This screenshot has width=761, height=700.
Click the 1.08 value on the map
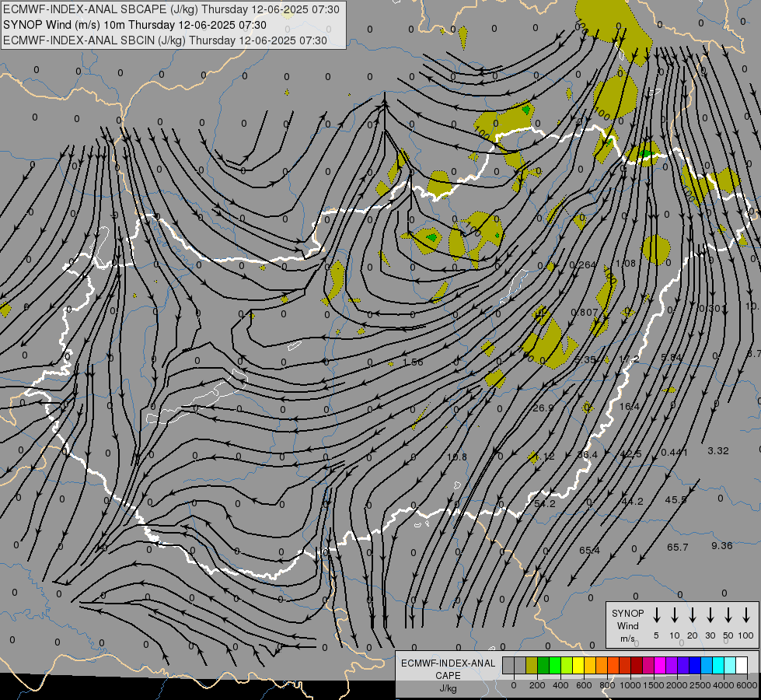click(626, 264)
